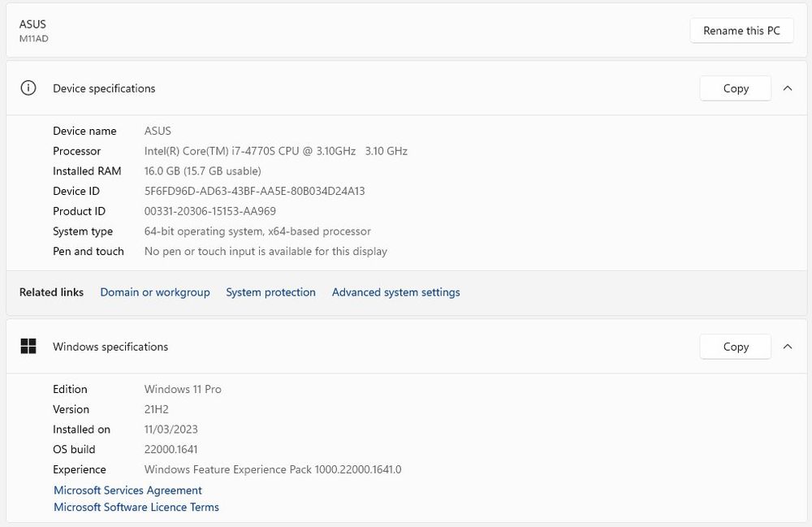The height and width of the screenshot is (527, 812).
Task: Click the Windows logo icon next to Windows specifications
Action: pyautogui.click(x=28, y=346)
